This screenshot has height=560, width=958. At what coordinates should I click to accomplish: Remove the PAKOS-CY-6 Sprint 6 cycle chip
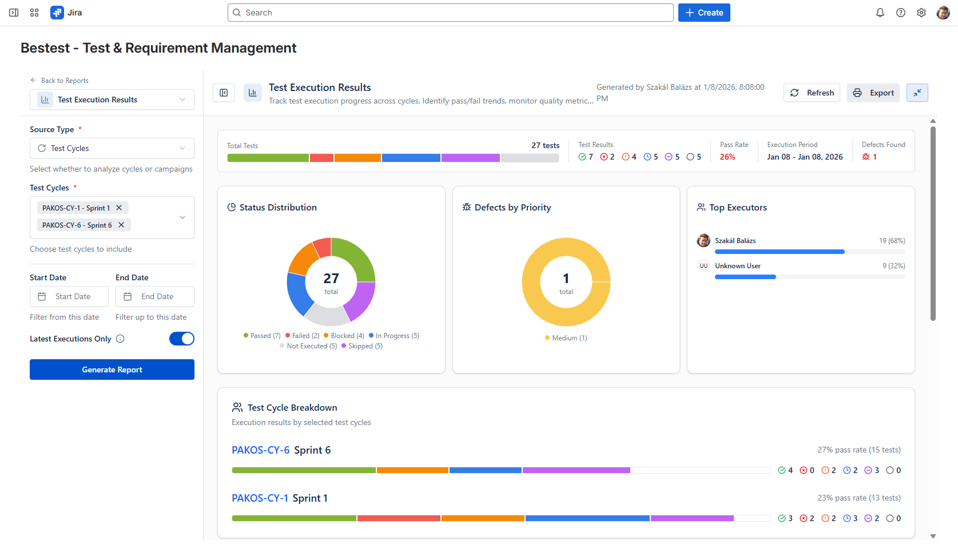click(121, 225)
